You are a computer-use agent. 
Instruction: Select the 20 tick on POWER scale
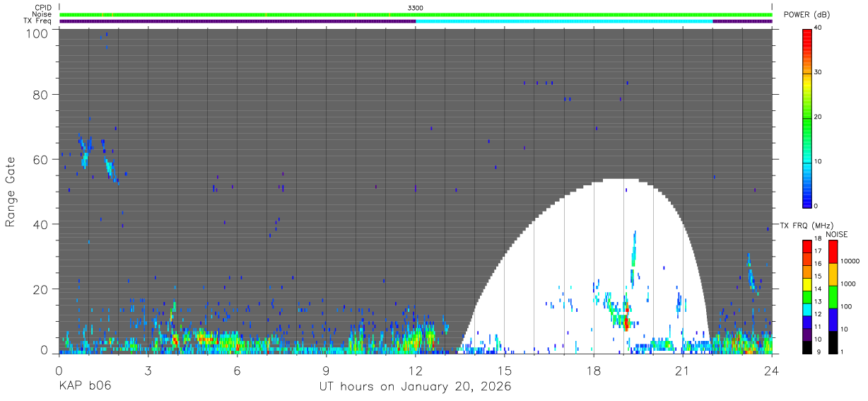(818, 117)
